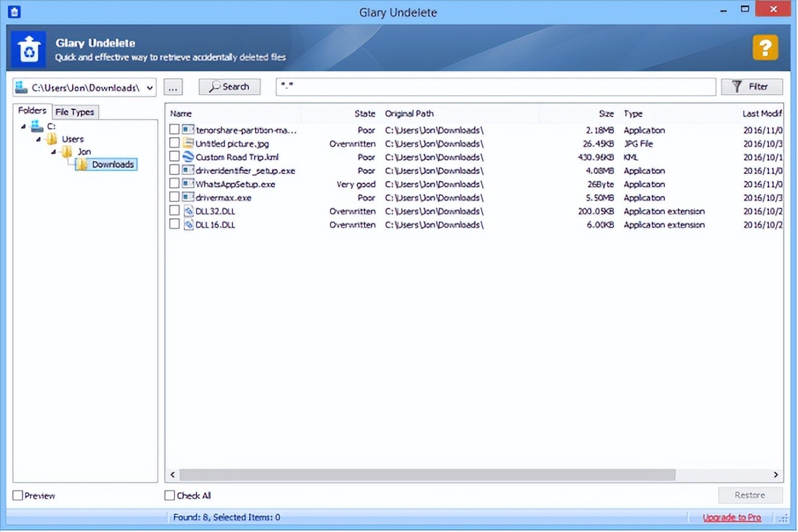Screen dimensions: 798x532
Task: Switch to the File Types tab
Action: (x=74, y=112)
